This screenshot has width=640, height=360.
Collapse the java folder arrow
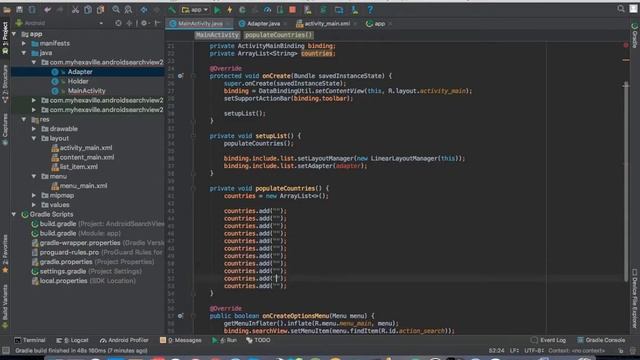point(24,53)
